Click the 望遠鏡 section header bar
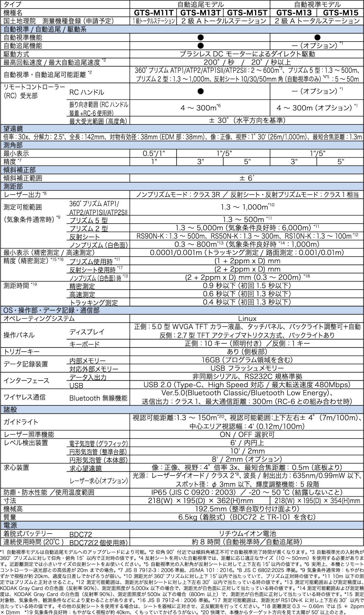This screenshot has width=364, height=615. tap(182, 128)
